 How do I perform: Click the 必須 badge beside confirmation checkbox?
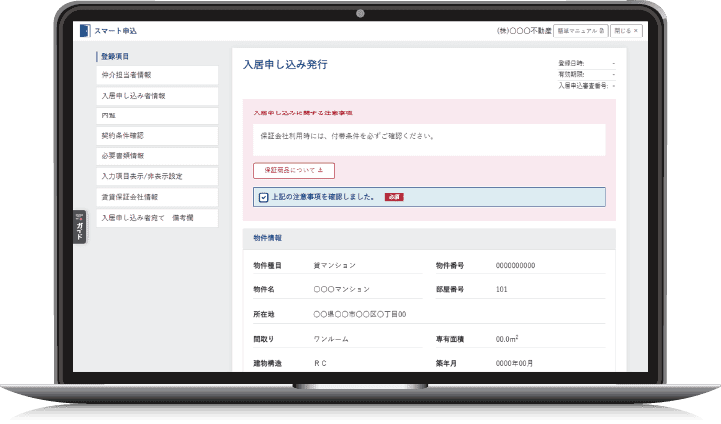point(393,197)
